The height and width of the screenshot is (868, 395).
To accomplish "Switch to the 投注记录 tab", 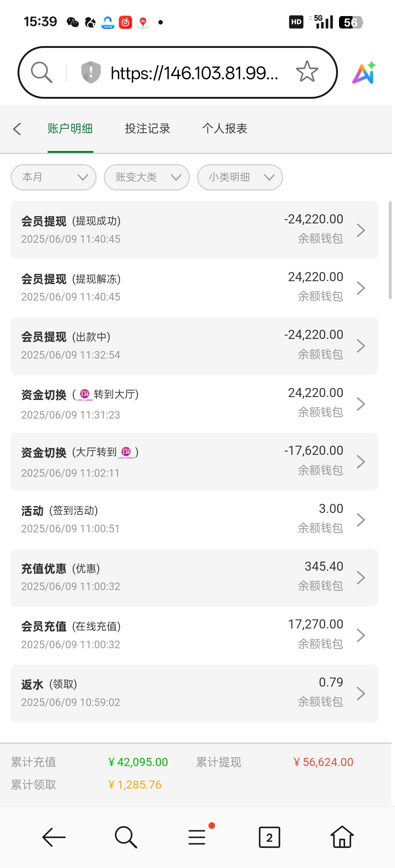I will tap(147, 129).
